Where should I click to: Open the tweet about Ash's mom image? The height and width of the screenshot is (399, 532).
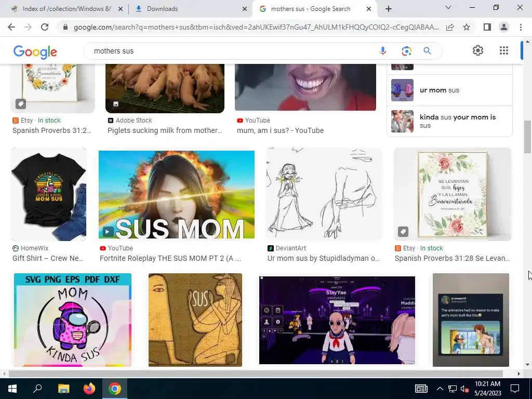(471, 320)
